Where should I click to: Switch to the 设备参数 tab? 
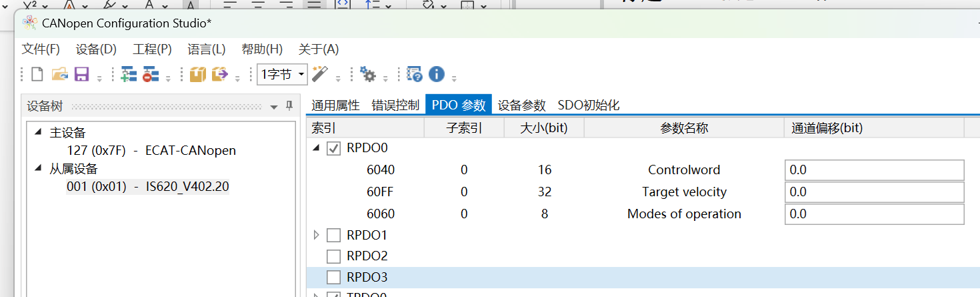click(x=521, y=105)
